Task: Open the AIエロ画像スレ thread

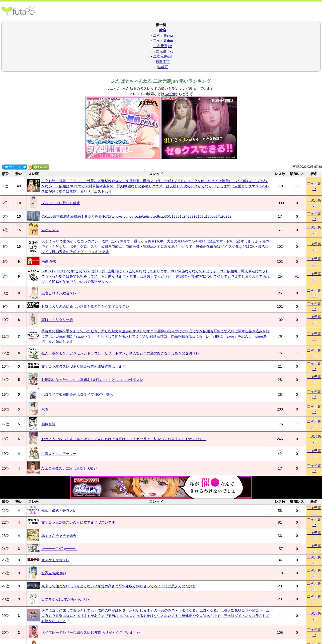Action: (x=69, y=468)
